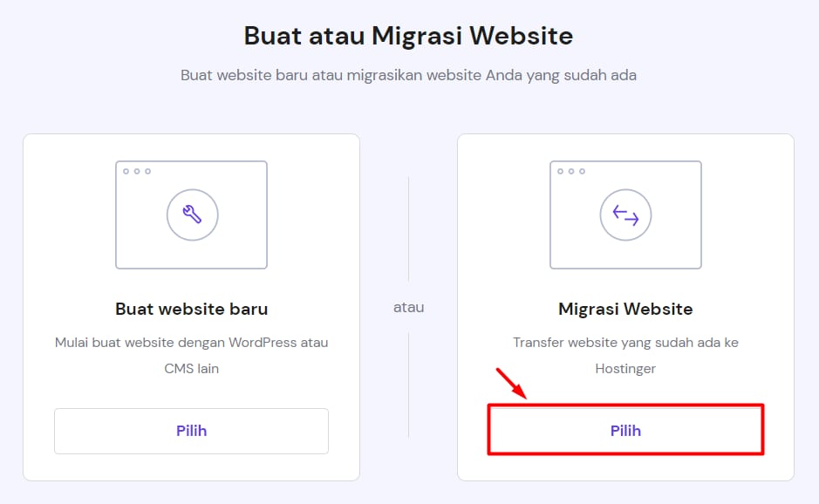Image resolution: width=819 pixels, height=504 pixels.
Task: Click the vertical divider line below "atau"
Action: coord(408,384)
